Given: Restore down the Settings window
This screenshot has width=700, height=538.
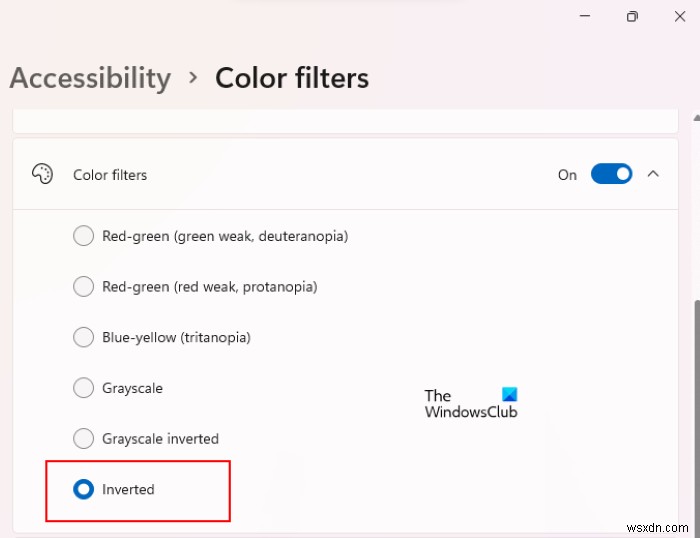Looking at the screenshot, I should (x=632, y=17).
